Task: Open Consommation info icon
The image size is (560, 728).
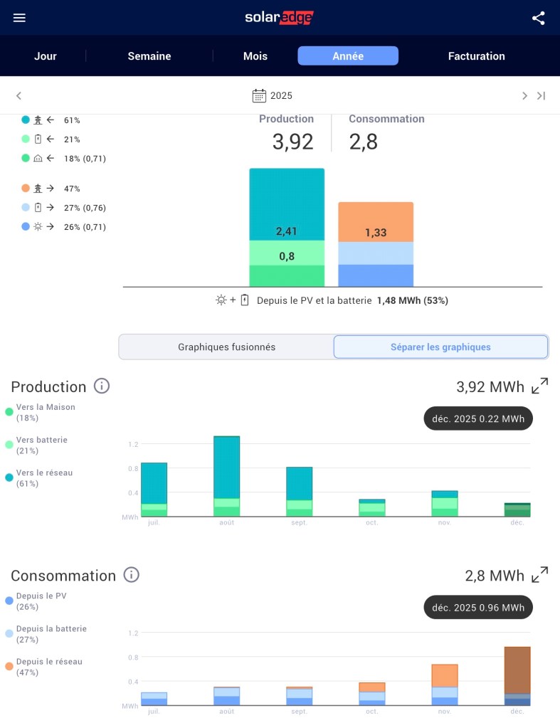Action: coord(131,575)
